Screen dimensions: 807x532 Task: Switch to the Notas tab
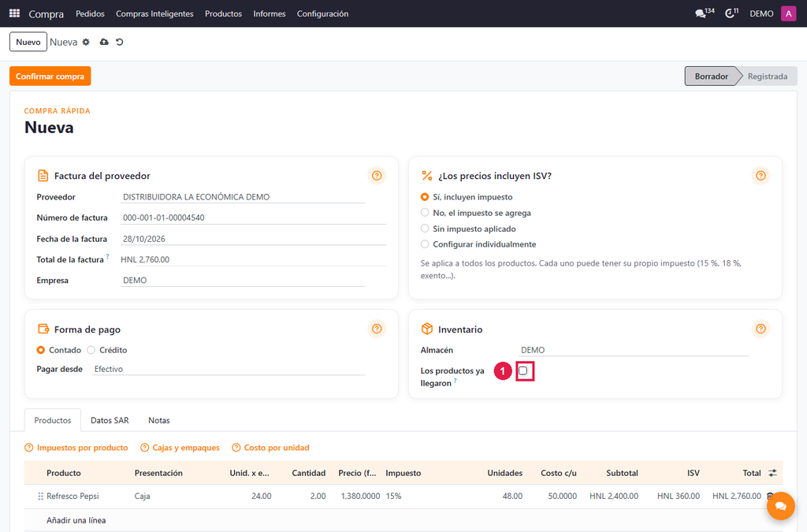coord(159,420)
